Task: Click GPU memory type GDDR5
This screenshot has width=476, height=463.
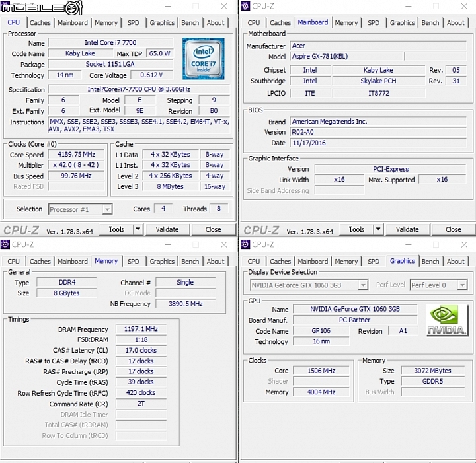Action: pyautogui.click(x=433, y=381)
